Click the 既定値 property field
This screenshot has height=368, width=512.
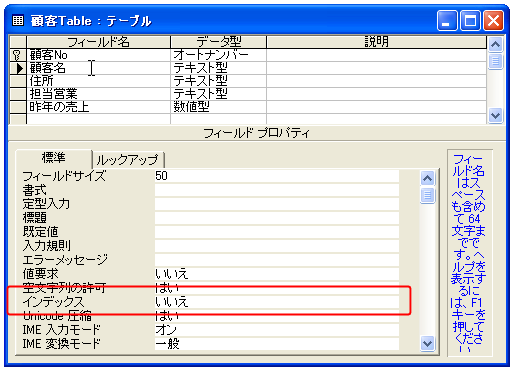(x=277, y=232)
